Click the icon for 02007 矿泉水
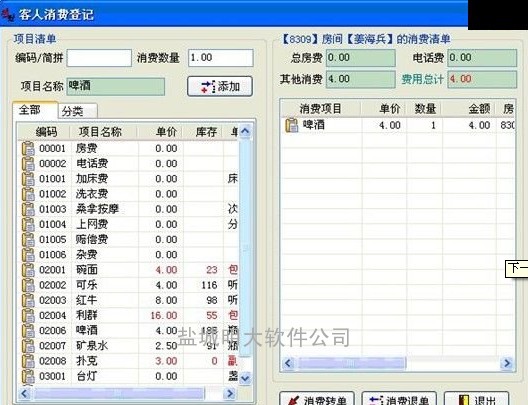528x405 pixels. 28,346
